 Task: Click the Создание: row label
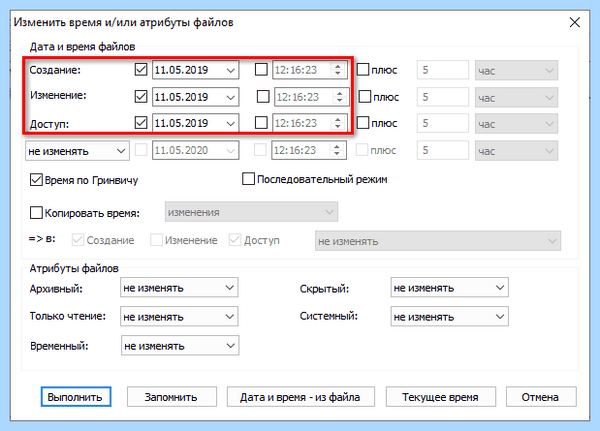(55, 70)
